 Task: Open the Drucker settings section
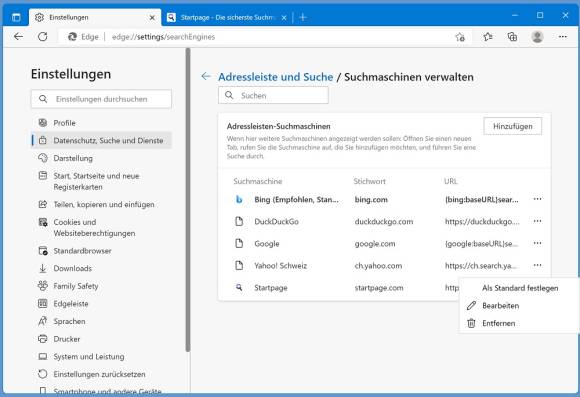(101, 339)
